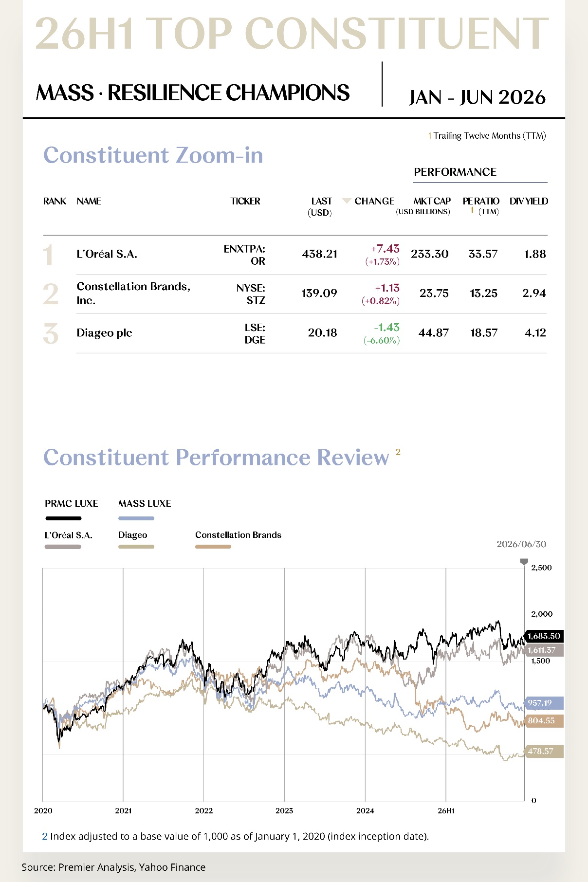Image resolution: width=588 pixels, height=882 pixels.
Task: Click the MKT CAP column header
Action: (x=432, y=201)
